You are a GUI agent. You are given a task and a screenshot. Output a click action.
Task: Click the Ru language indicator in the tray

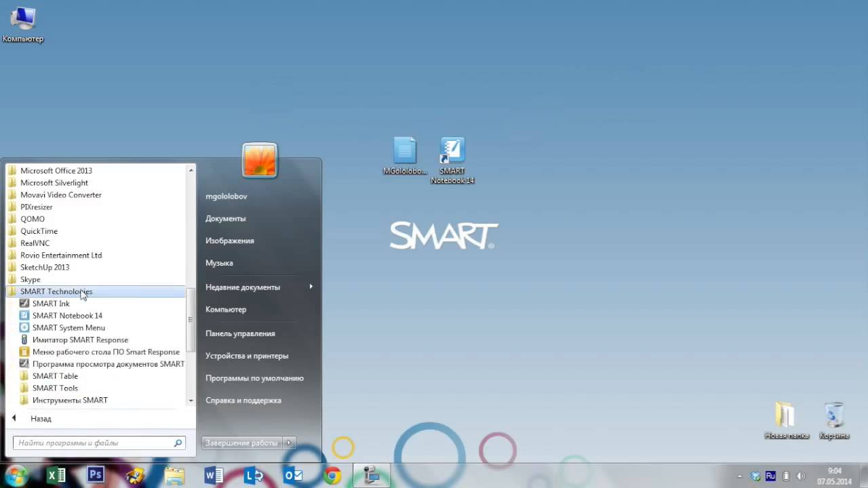pos(771,476)
